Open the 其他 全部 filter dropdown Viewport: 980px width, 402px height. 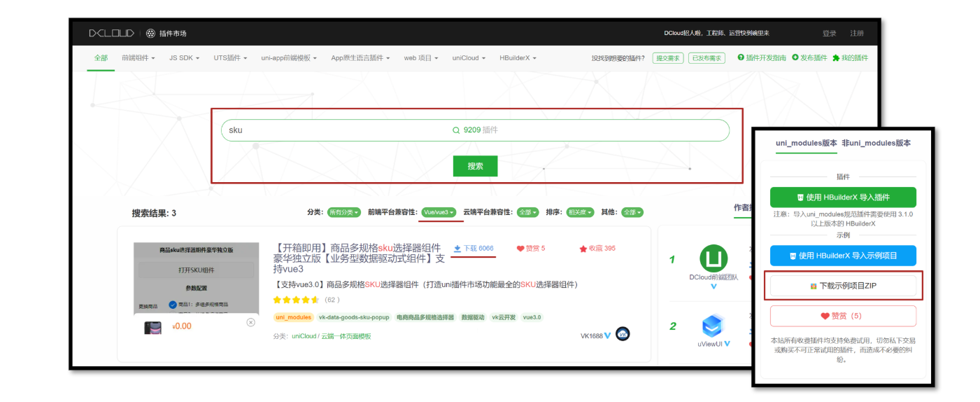(632, 212)
